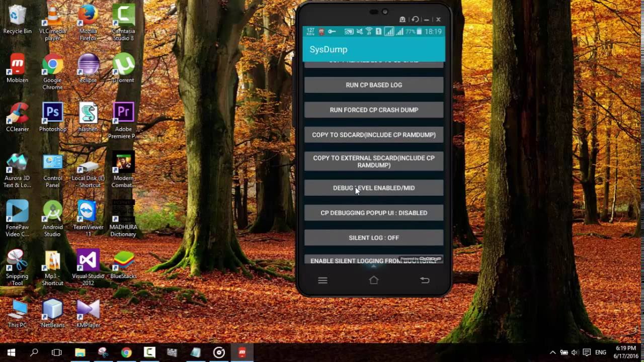This screenshot has height=362, width=644.
Task: Minimize the Mobizen phone mirror window
Action: [x=427, y=20]
